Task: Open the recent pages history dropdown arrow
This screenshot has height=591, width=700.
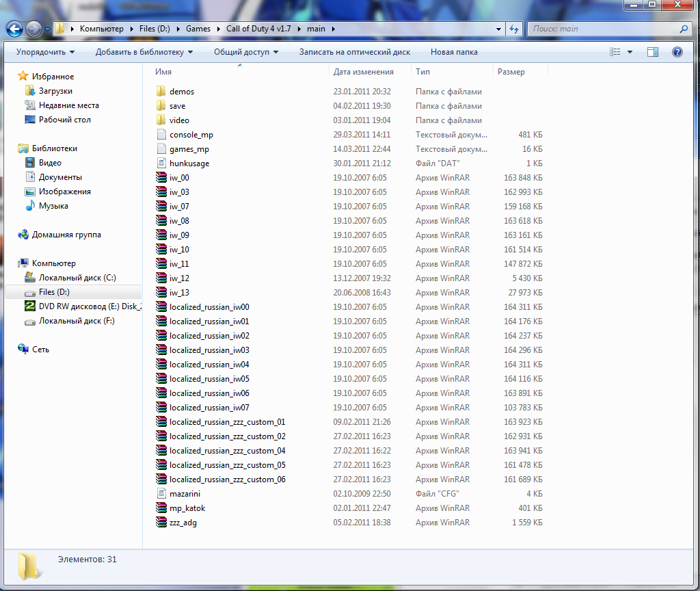Action: click(47, 29)
